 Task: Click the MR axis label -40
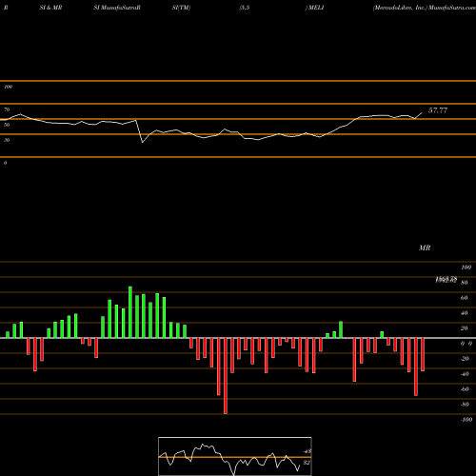tap(465, 374)
